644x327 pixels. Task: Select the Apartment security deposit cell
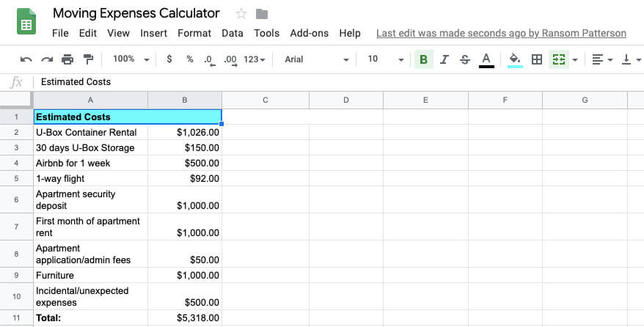(x=90, y=200)
